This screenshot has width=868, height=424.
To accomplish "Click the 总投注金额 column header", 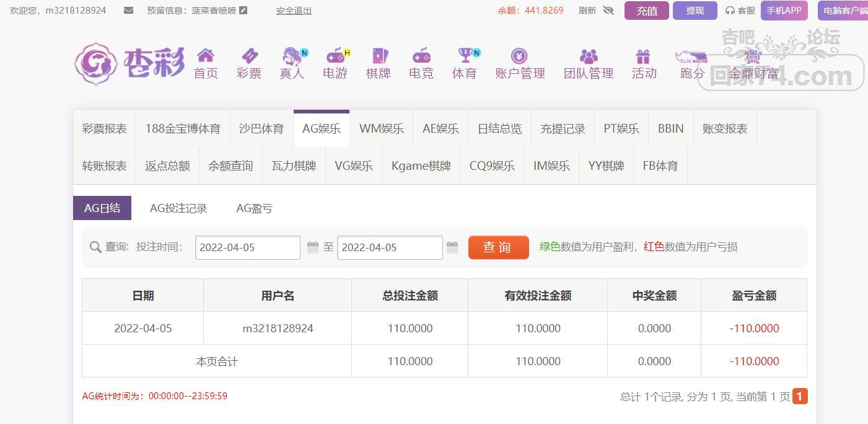I will pos(410,296).
